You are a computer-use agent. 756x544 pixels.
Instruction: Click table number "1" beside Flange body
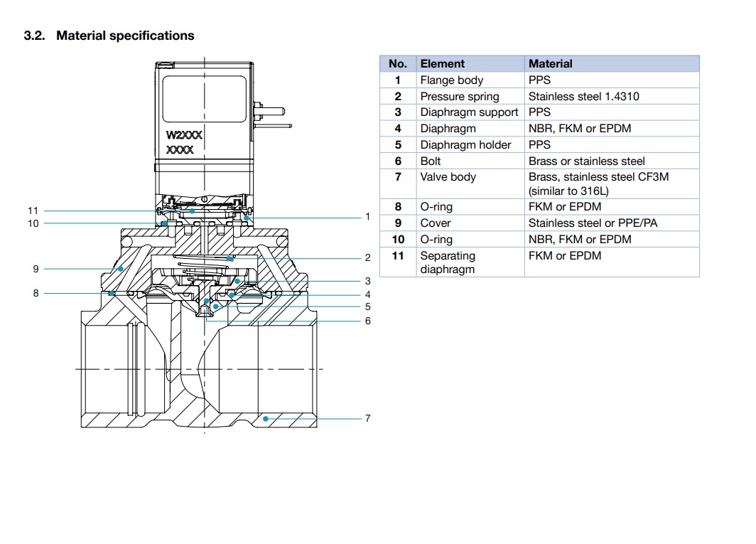pos(398,80)
